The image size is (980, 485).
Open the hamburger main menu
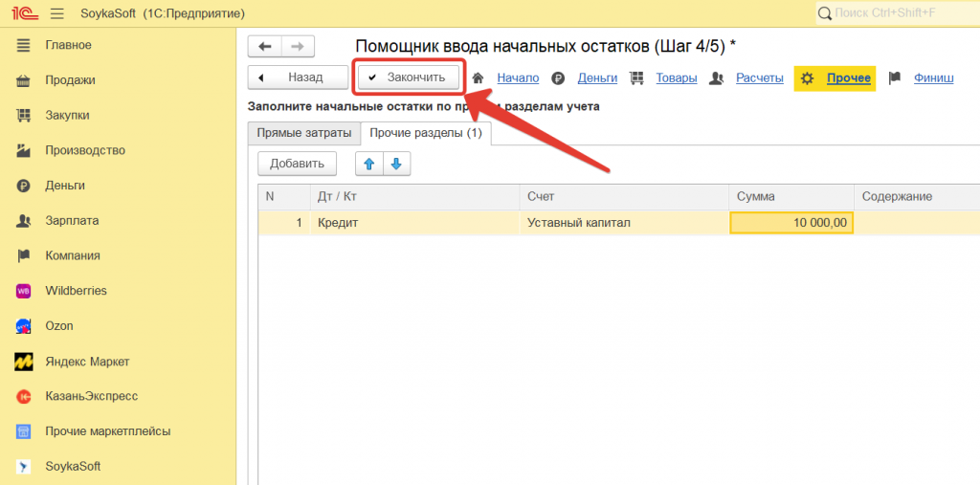56,13
